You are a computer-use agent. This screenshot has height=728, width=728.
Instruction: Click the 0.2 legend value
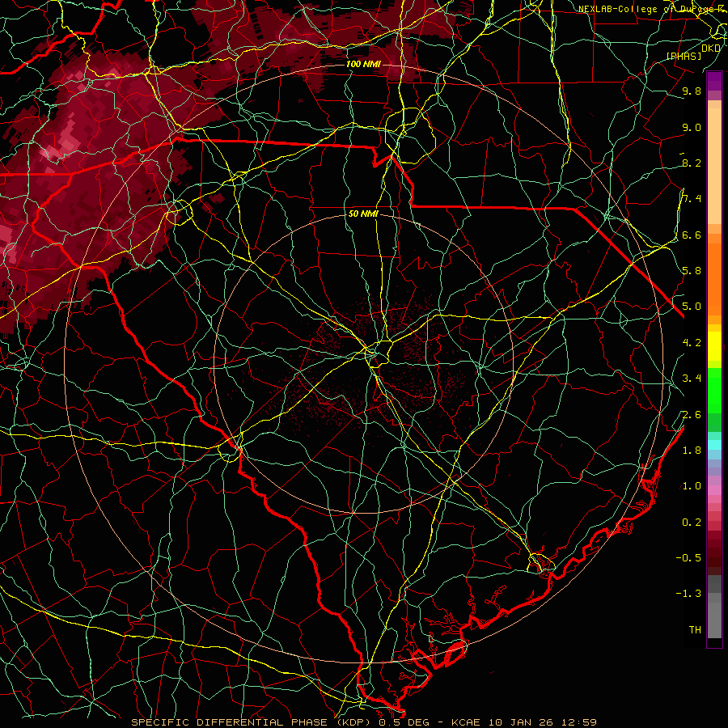692,523
